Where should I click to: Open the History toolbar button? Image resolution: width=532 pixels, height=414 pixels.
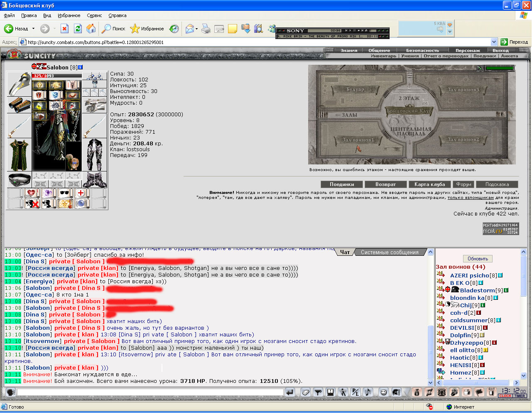point(174,29)
